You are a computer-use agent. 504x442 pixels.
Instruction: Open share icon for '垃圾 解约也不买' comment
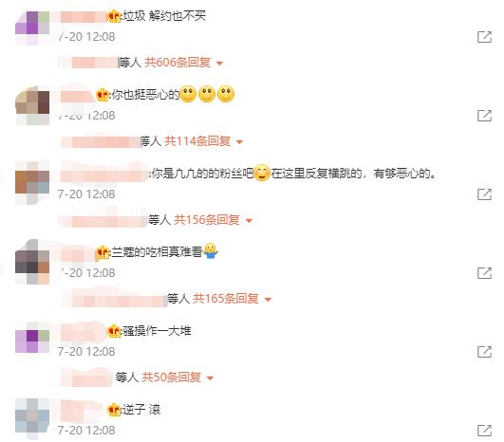[484, 37]
